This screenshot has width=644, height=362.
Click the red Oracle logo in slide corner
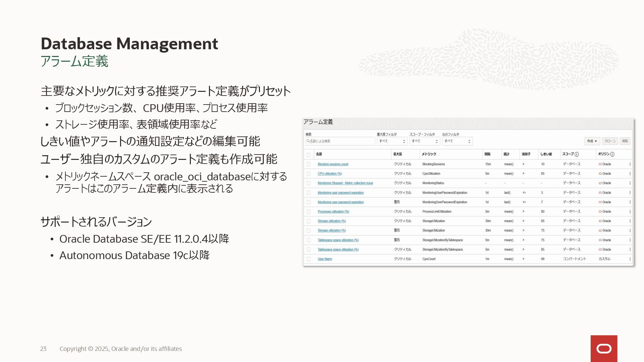coord(604,349)
